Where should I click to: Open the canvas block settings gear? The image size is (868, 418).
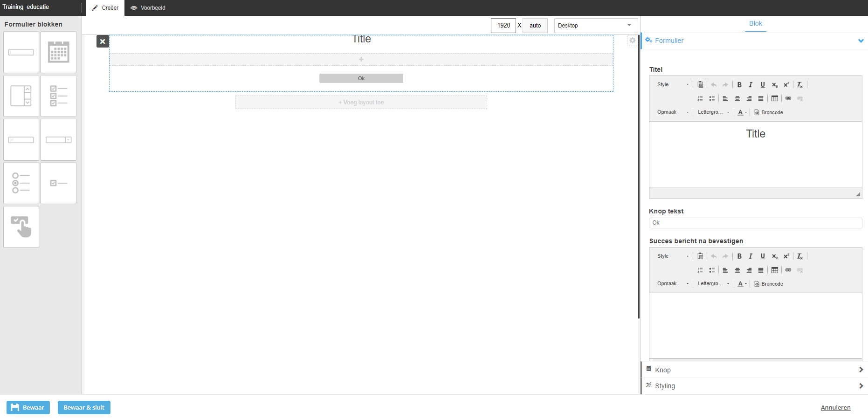632,41
